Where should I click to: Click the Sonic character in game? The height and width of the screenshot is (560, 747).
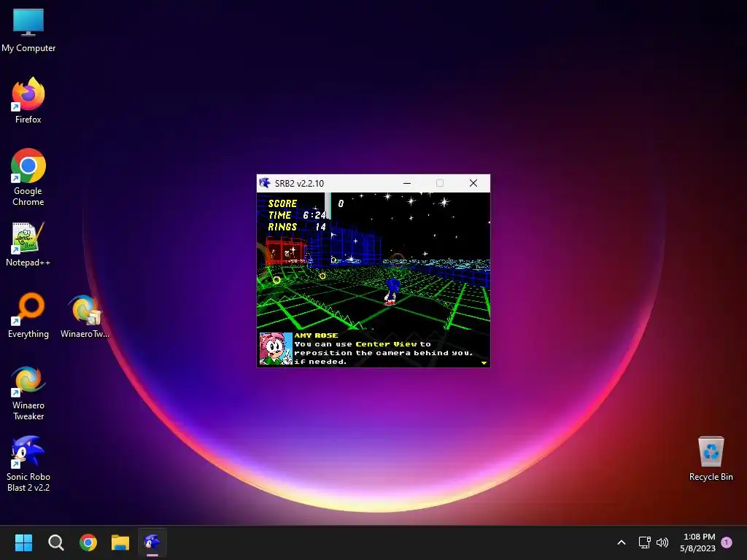[391, 292]
